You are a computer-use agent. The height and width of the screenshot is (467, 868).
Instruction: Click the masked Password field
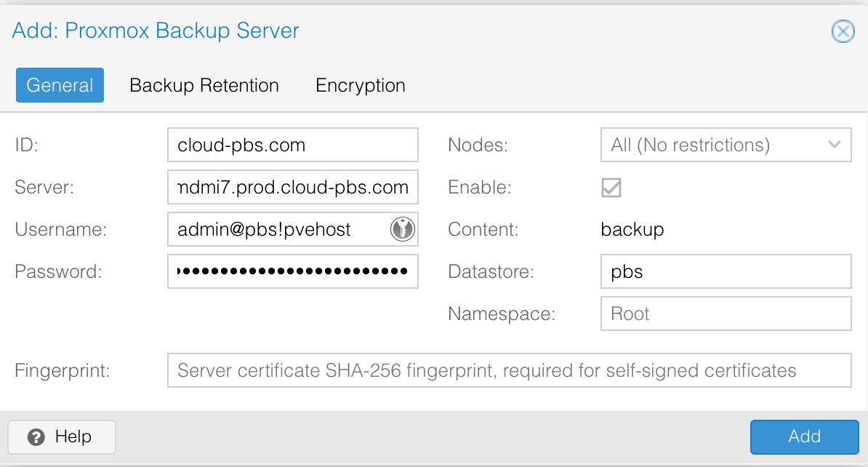pos(292,271)
